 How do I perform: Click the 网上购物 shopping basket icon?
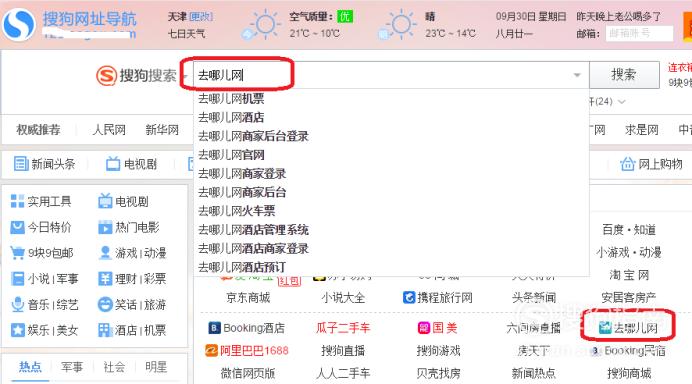click(627, 164)
